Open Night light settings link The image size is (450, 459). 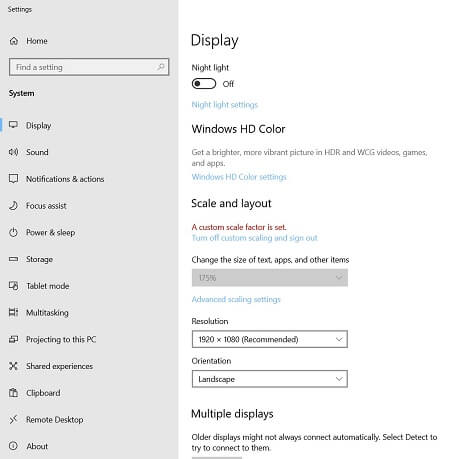225,105
